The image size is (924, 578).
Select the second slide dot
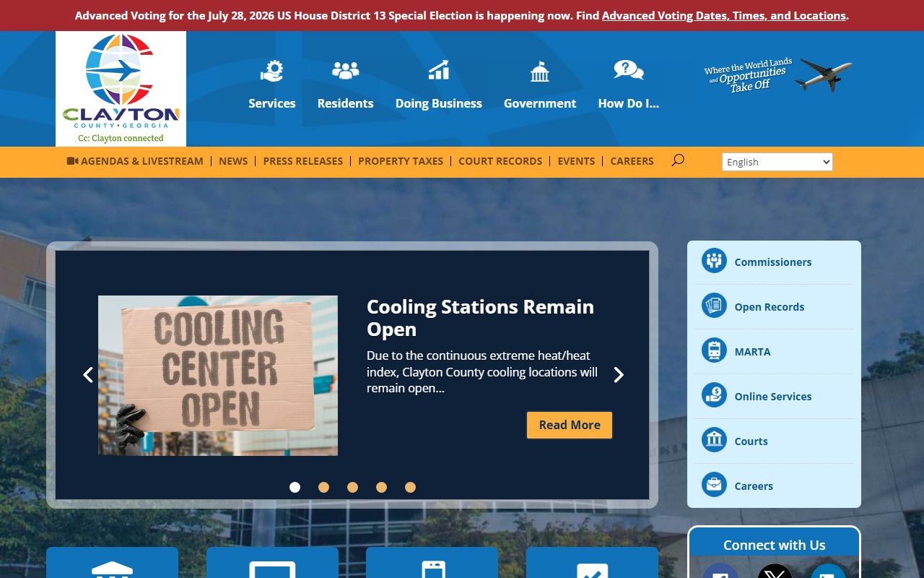[x=323, y=487]
